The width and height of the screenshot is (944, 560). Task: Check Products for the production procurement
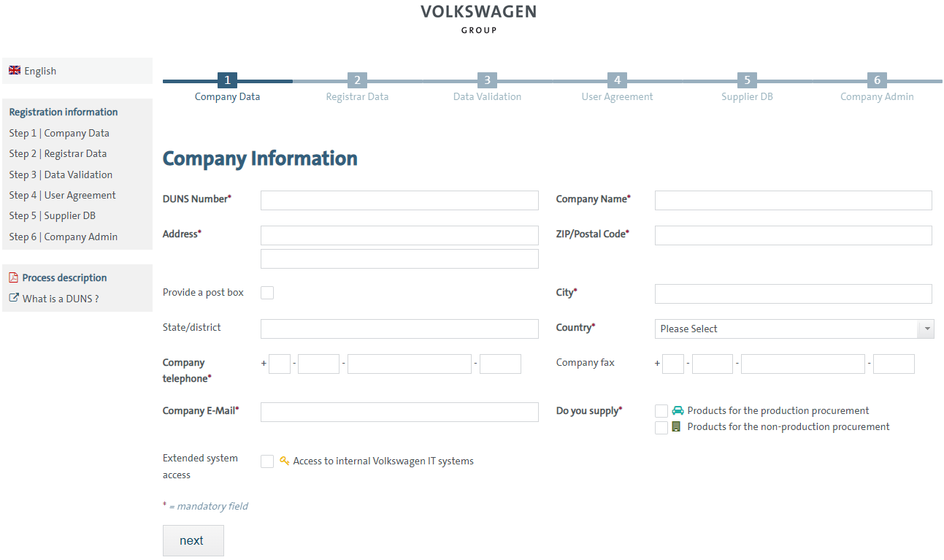point(661,411)
